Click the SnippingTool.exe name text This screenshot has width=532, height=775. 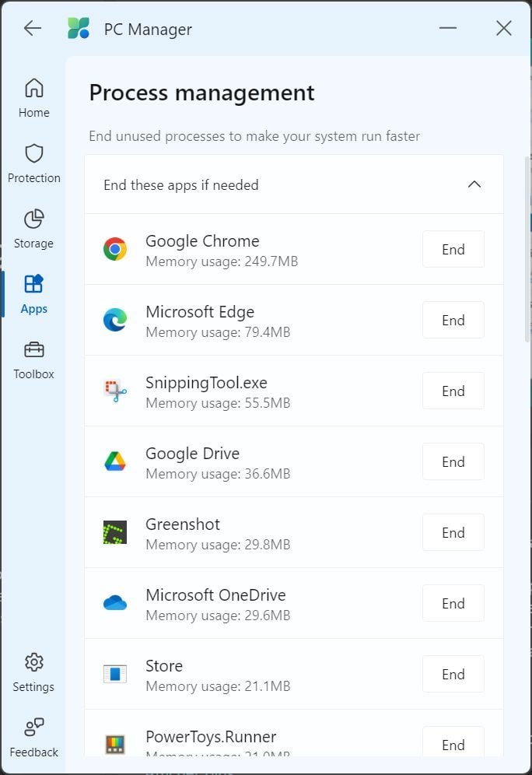[x=206, y=383]
